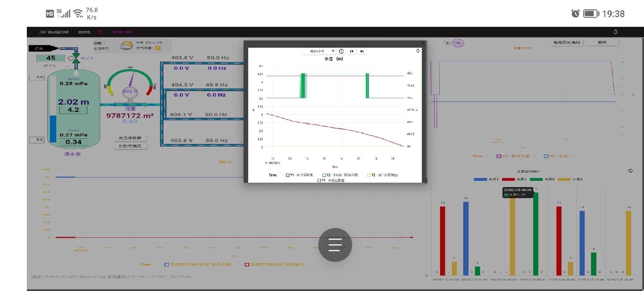This screenshot has height=291, width=644.
Task: Click the 进水 inlet arrow label
Action: (44, 49)
